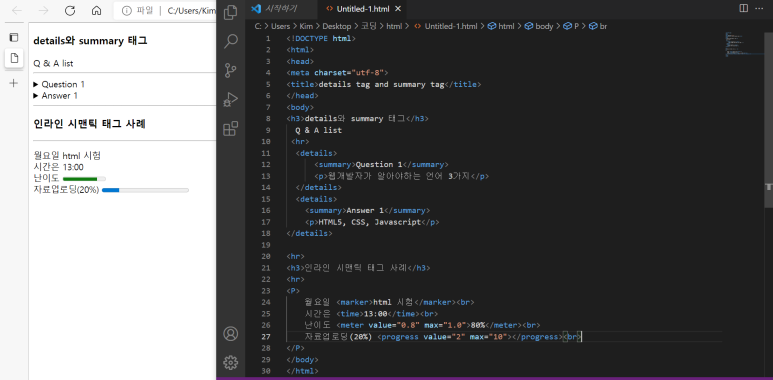773x380 pixels.
Task: Click the marker html 시험 code line
Action: (390, 302)
